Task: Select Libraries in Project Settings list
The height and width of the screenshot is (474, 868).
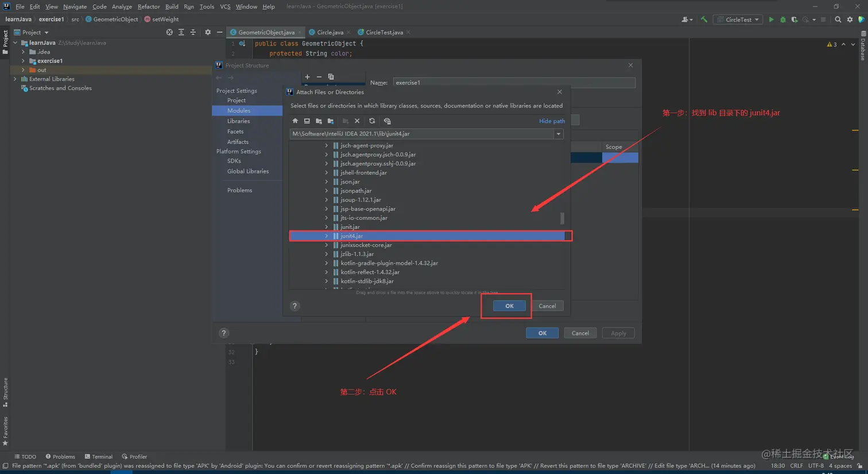Action: tap(238, 121)
